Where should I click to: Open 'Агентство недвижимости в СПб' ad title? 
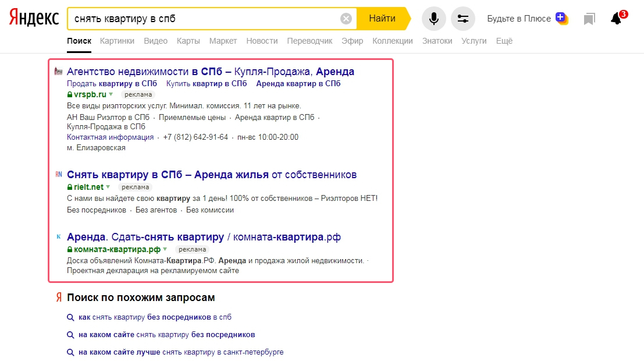click(210, 72)
